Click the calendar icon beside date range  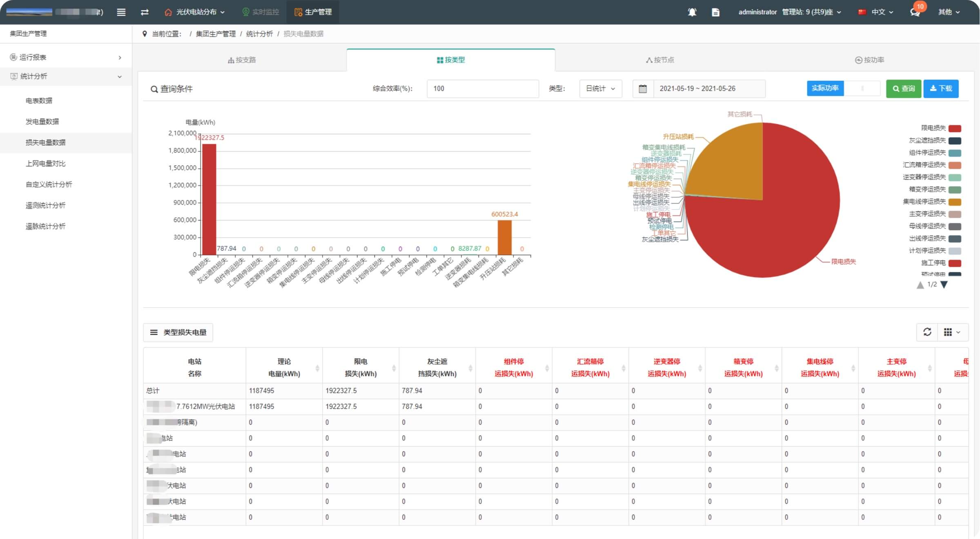click(x=643, y=89)
